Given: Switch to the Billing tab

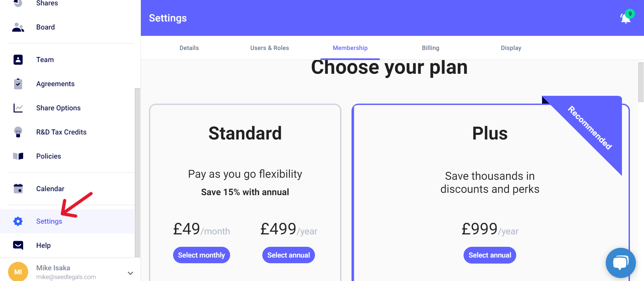Looking at the screenshot, I should tap(430, 48).
